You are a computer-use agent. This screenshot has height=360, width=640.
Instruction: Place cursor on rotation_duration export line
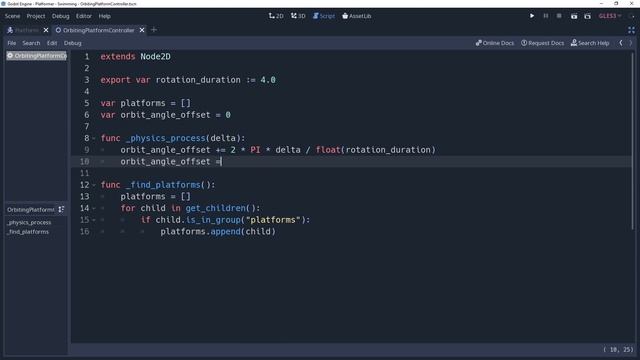pos(188,80)
